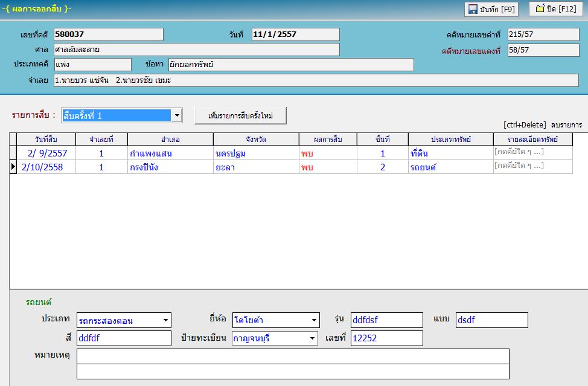Click the เลขที่ field containing 12252

(386, 338)
